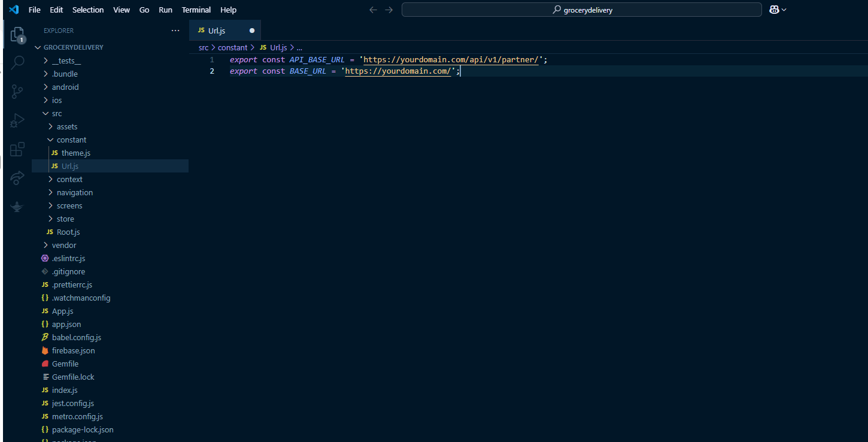Click the VS Code logo icon
This screenshot has width=868, height=442.
[14, 10]
